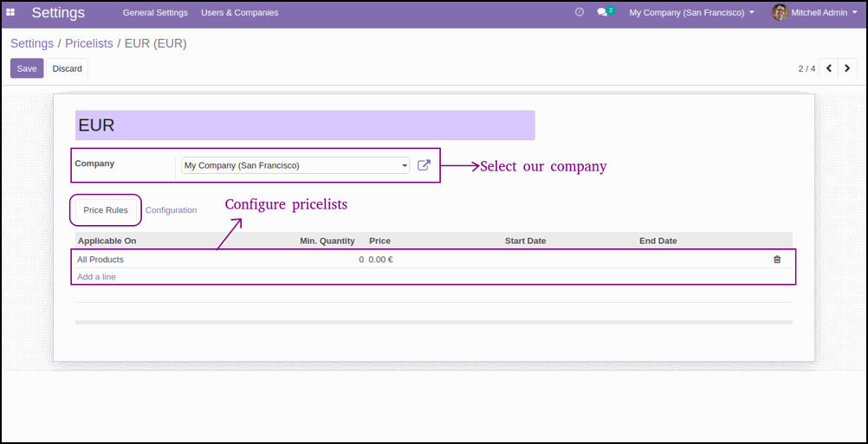Delete the All Products rule trash icon

[x=777, y=260]
